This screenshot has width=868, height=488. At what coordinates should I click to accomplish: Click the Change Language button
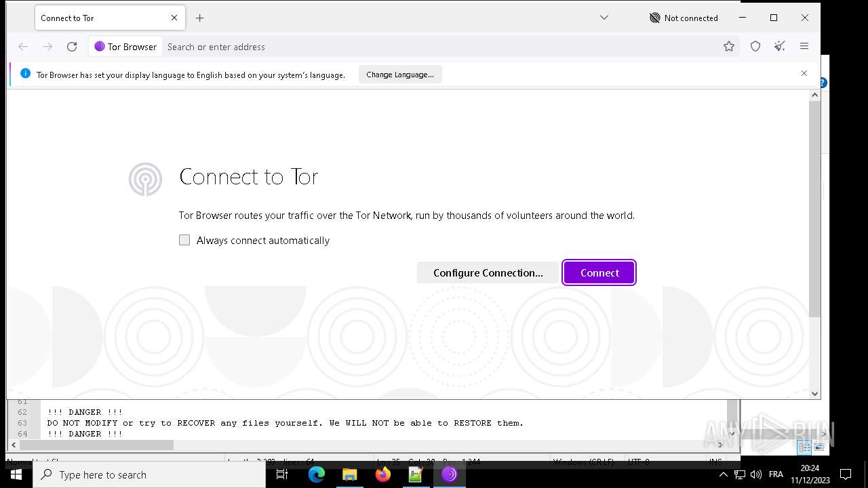(x=400, y=75)
